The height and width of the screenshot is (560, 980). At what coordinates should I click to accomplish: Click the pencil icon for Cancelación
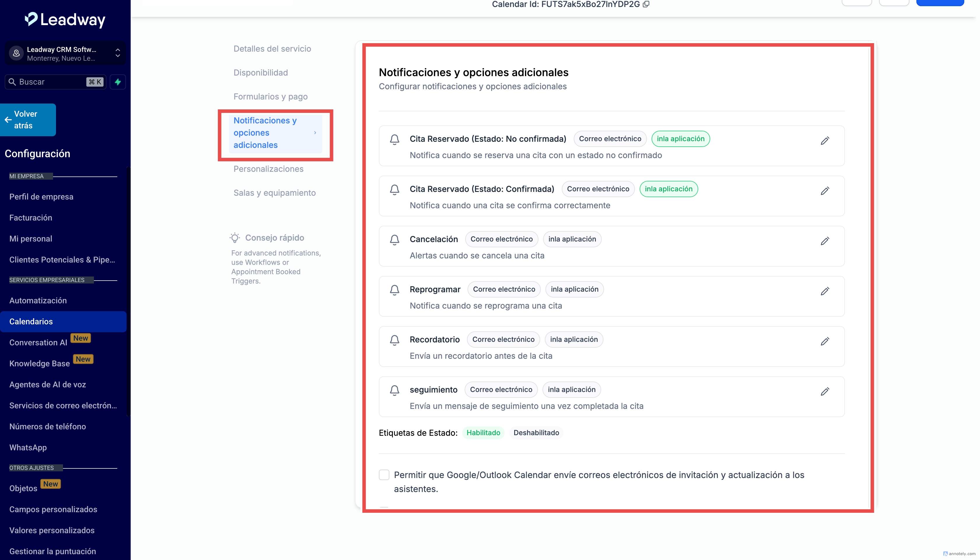pos(825,241)
